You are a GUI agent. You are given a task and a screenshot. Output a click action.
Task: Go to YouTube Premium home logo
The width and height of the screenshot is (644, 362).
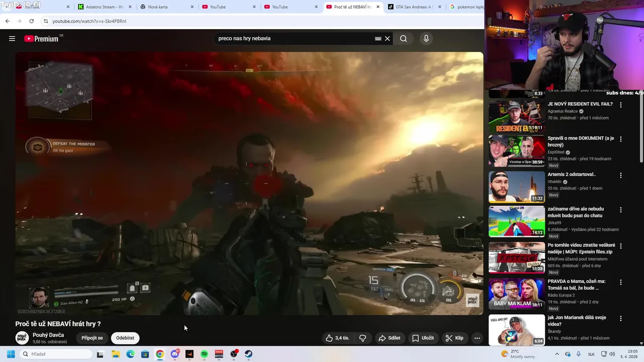click(x=41, y=39)
